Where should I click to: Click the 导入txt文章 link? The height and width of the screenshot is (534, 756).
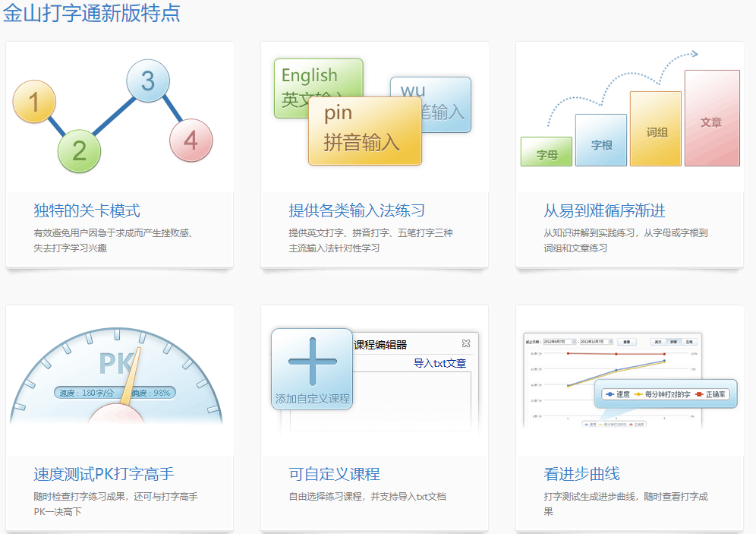(x=439, y=363)
